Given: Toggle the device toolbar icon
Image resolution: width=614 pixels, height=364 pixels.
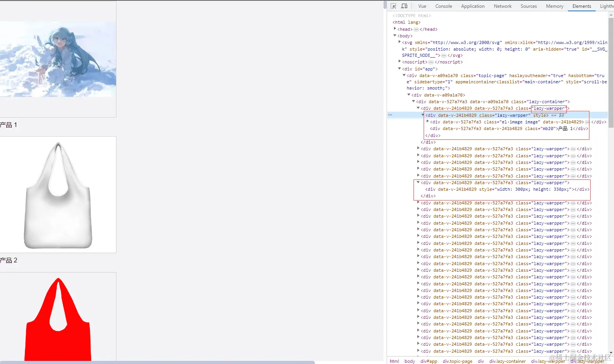Looking at the screenshot, I should click(404, 6).
